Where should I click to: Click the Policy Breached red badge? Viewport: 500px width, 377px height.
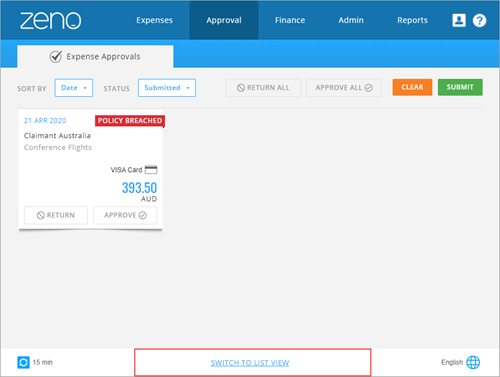(x=130, y=121)
